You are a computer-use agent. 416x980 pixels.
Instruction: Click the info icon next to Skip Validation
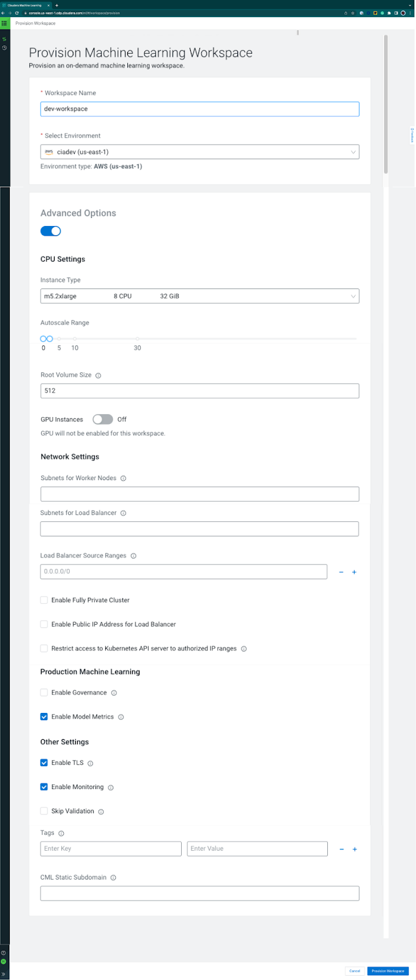coord(101,811)
